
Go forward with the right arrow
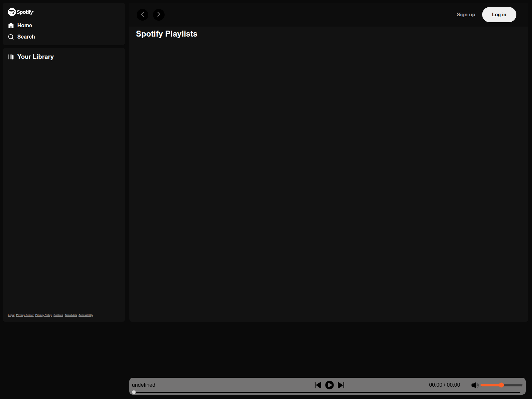[159, 15]
